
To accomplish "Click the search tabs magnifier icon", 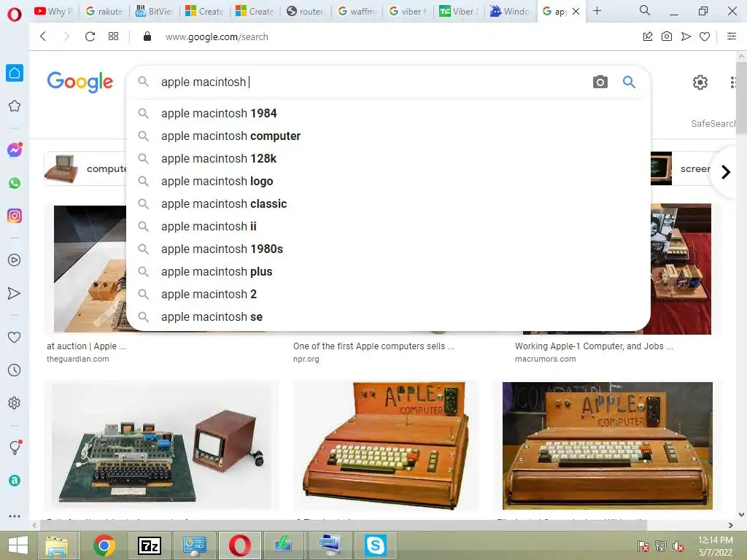I will click(645, 10).
